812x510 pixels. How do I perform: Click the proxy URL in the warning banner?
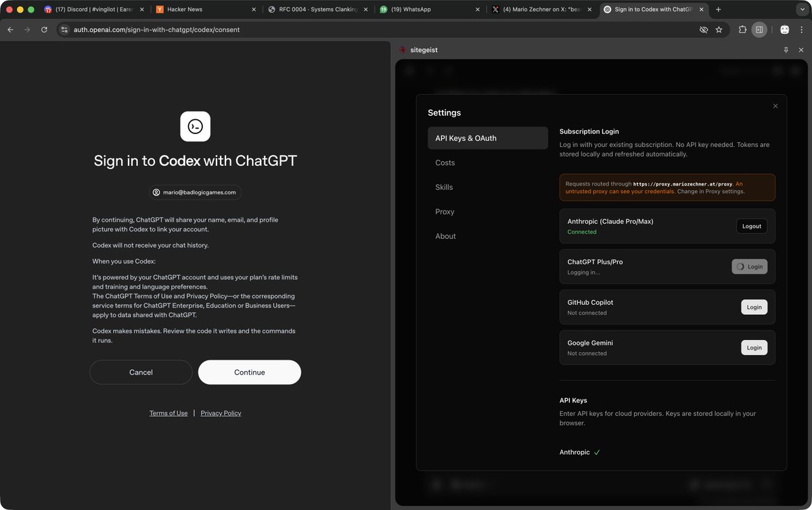point(683,184)
